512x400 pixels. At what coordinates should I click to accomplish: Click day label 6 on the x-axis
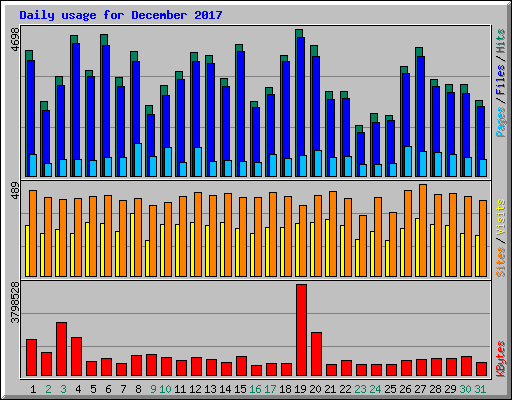click(108, 389)
